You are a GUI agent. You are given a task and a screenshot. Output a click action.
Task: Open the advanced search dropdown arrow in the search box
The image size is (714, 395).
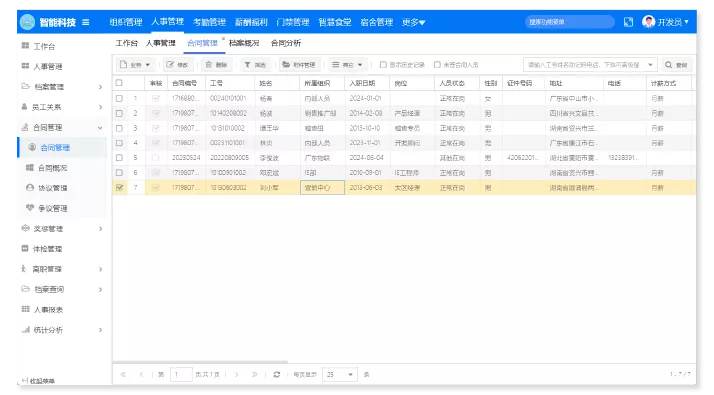pyautogui.click(x=650, y=65)
